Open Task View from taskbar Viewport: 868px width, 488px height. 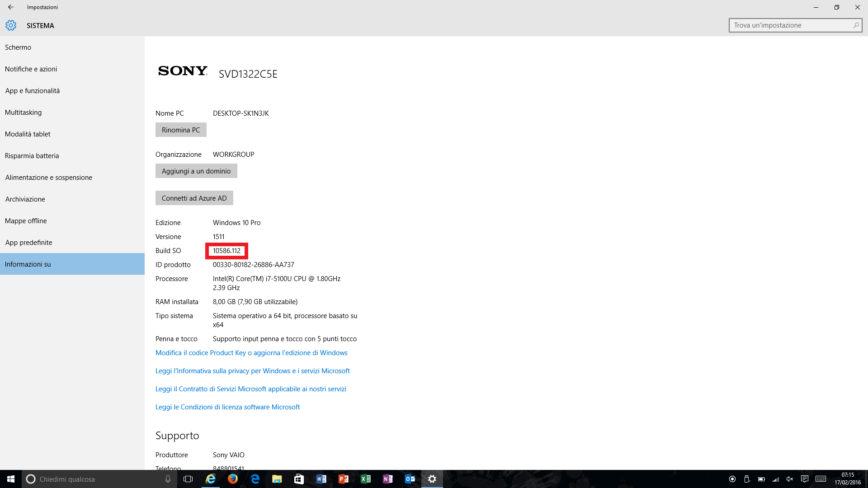pyautogui.click(x=188, y=479)
